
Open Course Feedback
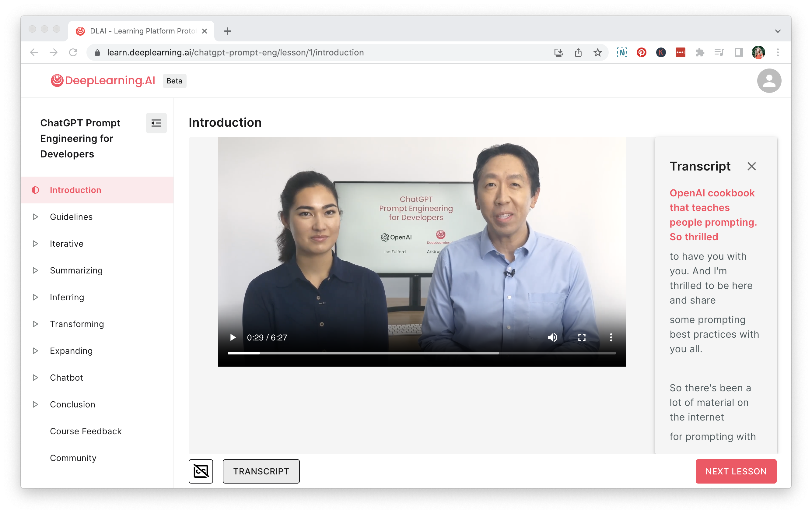pyautogui.click(x=86, y=431)
